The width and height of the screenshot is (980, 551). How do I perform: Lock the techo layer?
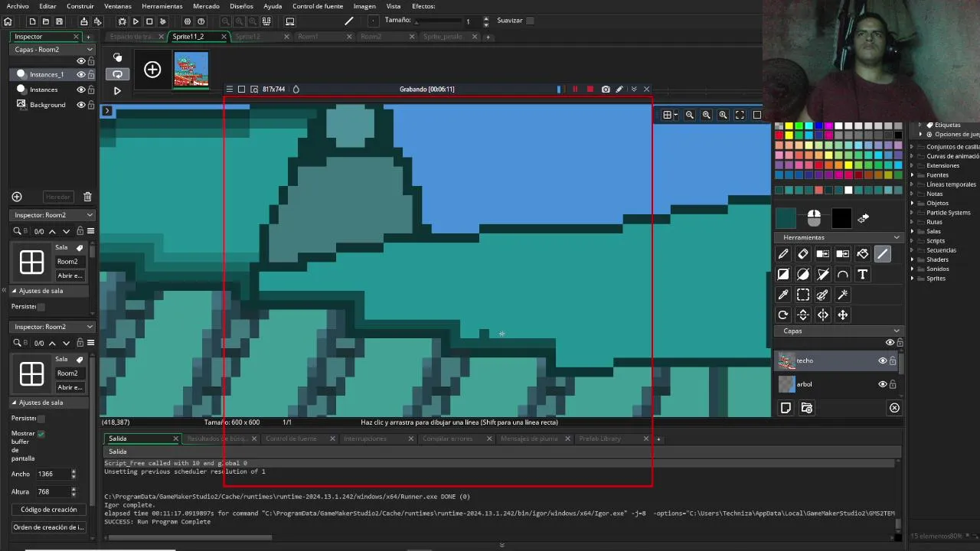[893, 360]
